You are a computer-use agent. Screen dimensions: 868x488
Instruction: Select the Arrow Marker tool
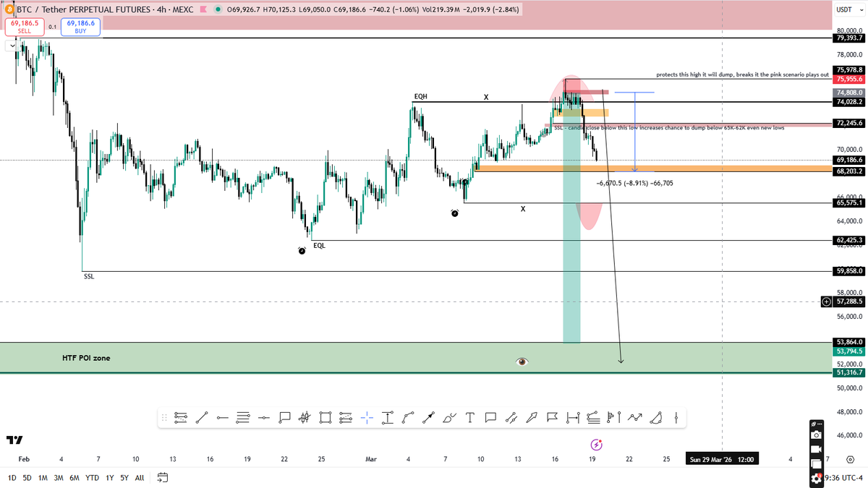(532, 417)
